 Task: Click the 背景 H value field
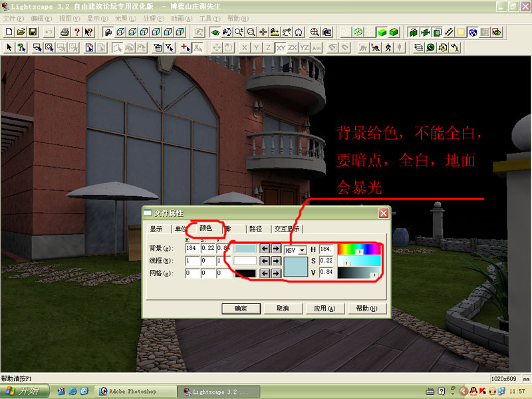[x=192, y=248]
